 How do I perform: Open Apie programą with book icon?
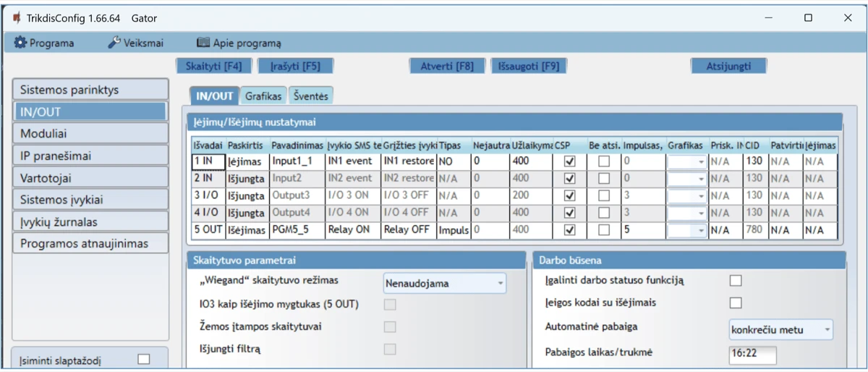coord(239,43)
